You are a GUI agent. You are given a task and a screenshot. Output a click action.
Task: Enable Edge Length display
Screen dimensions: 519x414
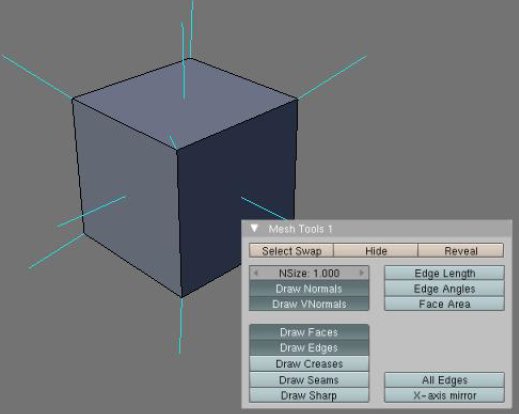pyautogui.click(x=444, y=273)
